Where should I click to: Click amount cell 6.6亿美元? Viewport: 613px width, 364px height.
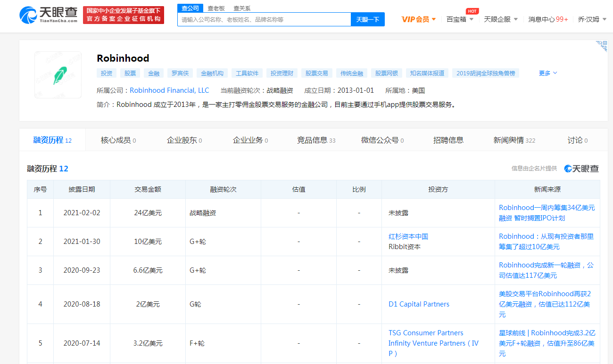pyautogui.click(x=148, y=270)
